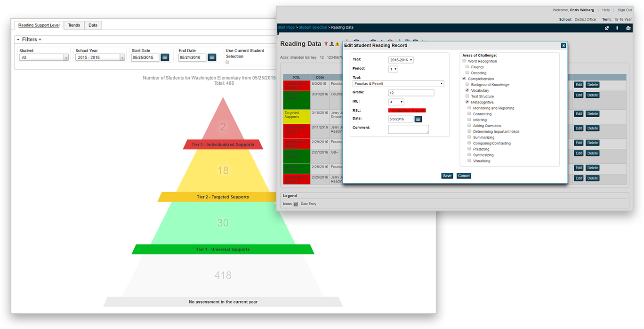Check the Fluency checkbox
This screenshot has height=329, width=644.
coord(467,67)
